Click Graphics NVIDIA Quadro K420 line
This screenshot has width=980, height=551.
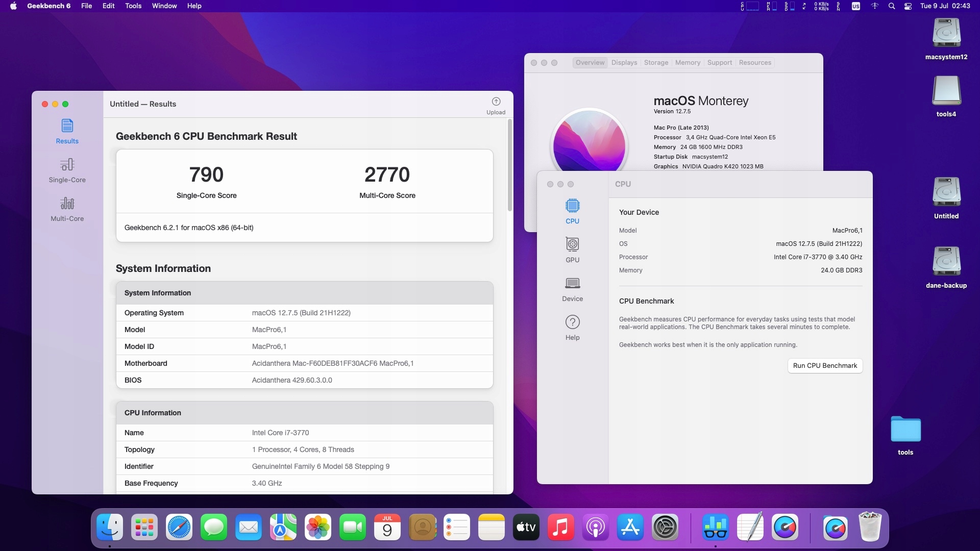point(708,166)
